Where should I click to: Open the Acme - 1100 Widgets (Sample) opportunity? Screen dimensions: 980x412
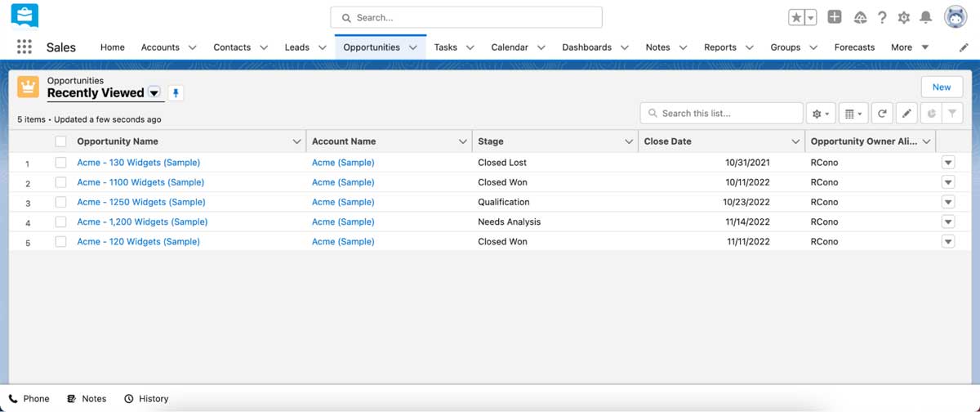coord(140,182)
